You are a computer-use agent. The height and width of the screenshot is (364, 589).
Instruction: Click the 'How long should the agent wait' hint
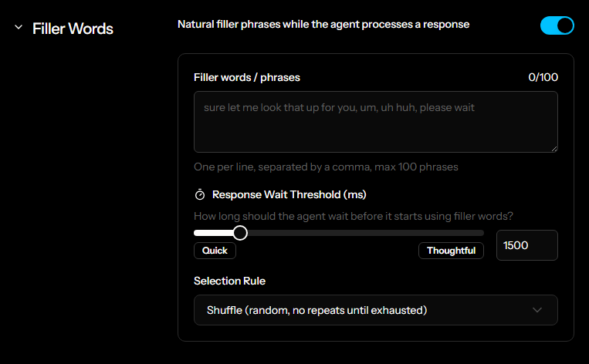(353, 216)
